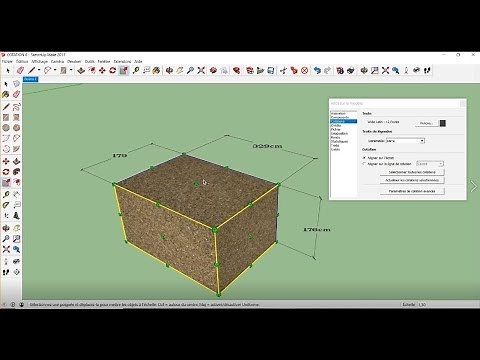
Task: Pick the Circle tool in left toolbar
Action: 6,128
